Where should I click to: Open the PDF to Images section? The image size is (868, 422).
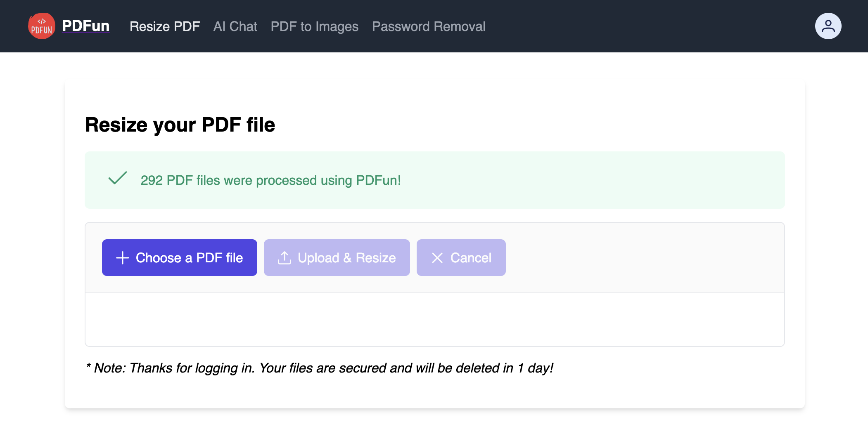point(314,26)
